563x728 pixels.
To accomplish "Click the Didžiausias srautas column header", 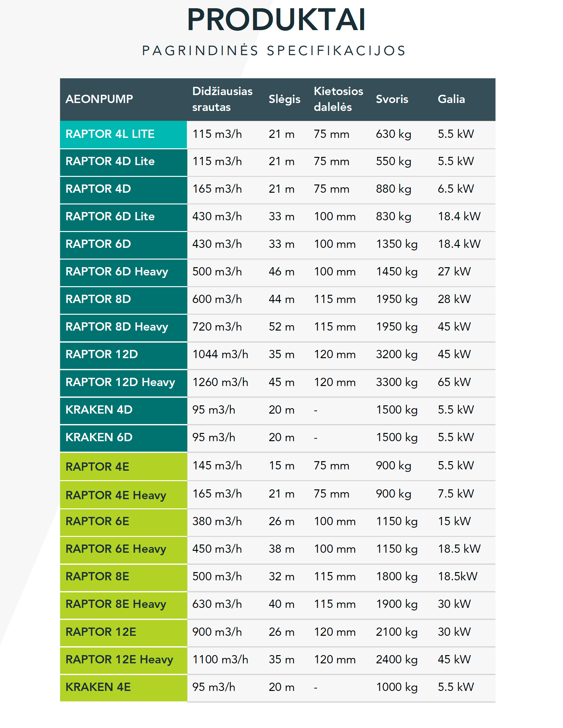I will (222, 99).
